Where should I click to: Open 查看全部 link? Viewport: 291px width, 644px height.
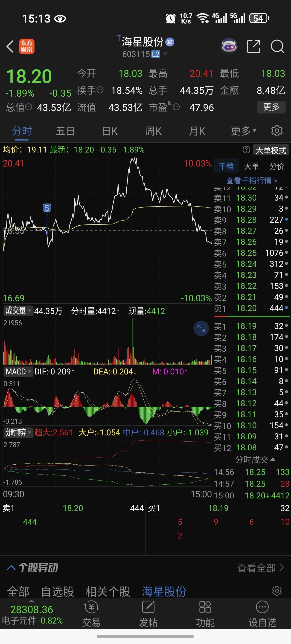click(260, 568)
